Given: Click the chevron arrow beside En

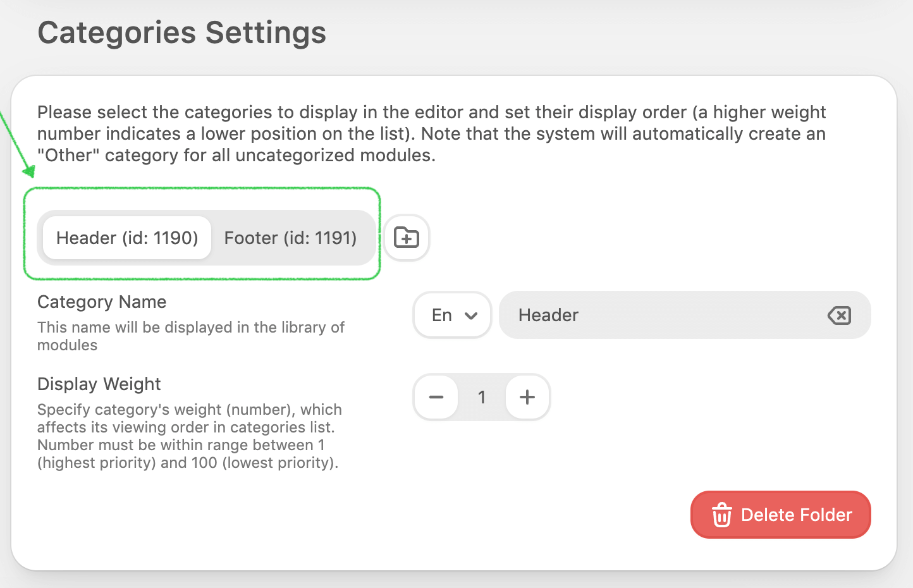Looking at the screenshot, I should (471, 315).
